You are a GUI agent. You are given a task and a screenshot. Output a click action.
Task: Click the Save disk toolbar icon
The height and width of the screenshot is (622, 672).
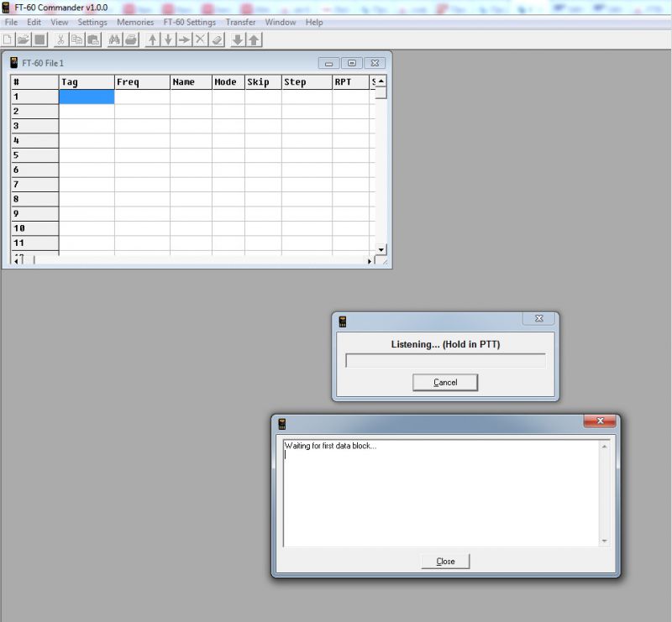[x=39, y=39]
